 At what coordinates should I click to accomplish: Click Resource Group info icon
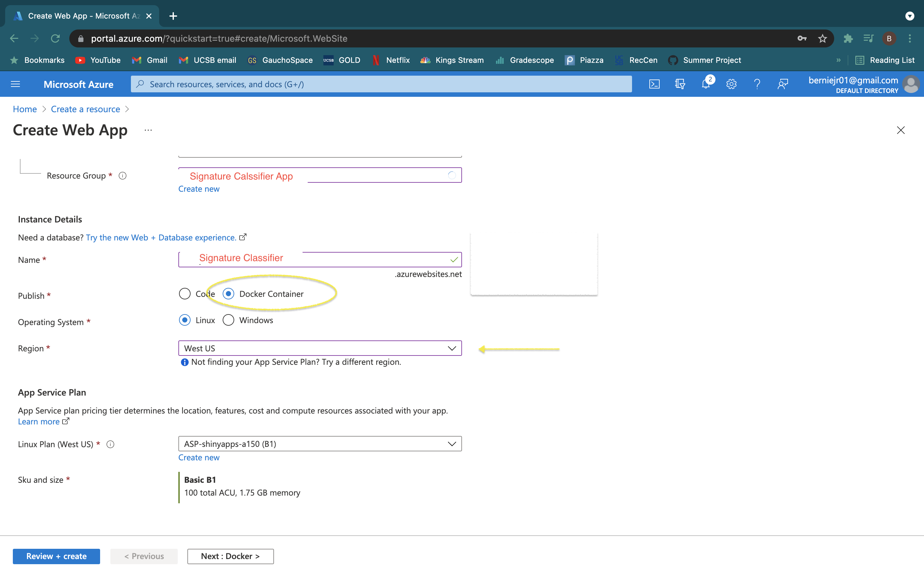[x=122, y=176]
